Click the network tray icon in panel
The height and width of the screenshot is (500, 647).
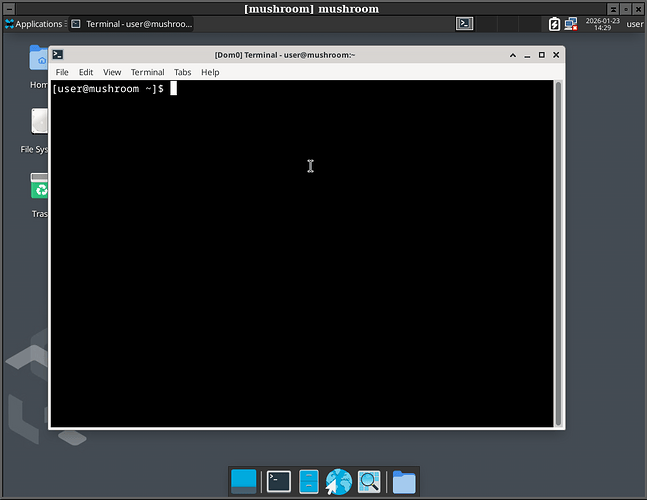[571, 24]
